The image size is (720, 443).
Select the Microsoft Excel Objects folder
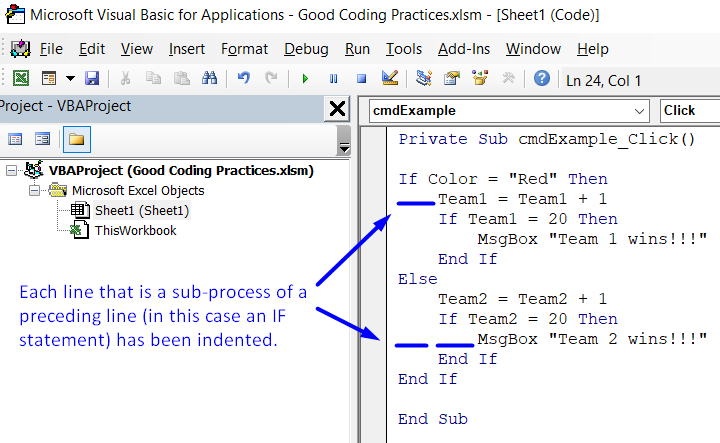point(138,191)
